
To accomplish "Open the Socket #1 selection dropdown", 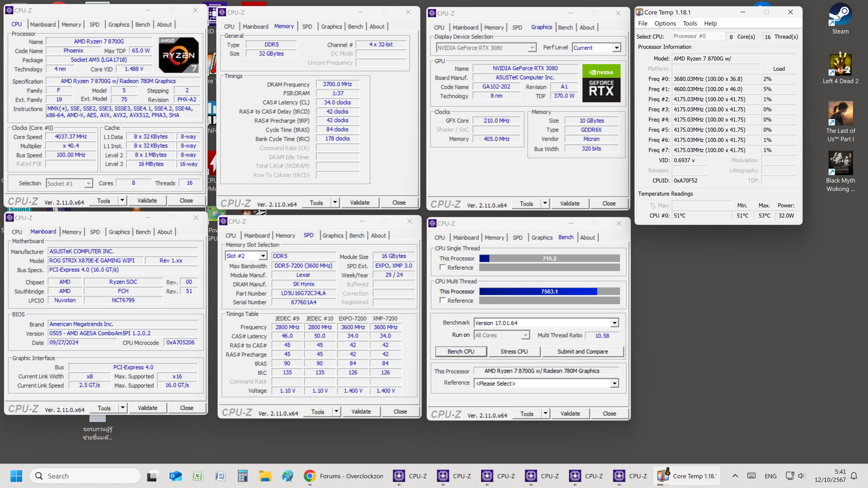I will click(x=69, y=183).
